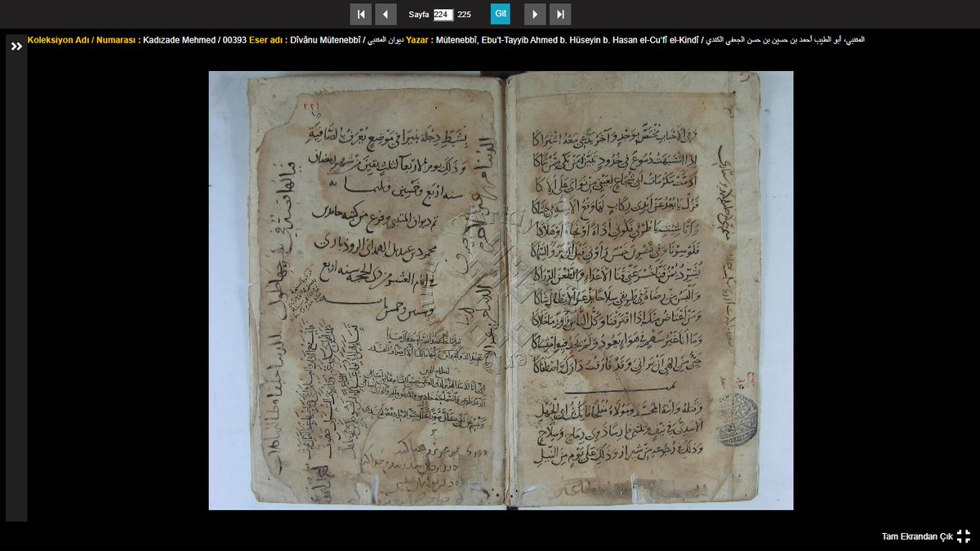Skip to the last page
The width and height of the screenshot is (980, 551).
(559, 13)
